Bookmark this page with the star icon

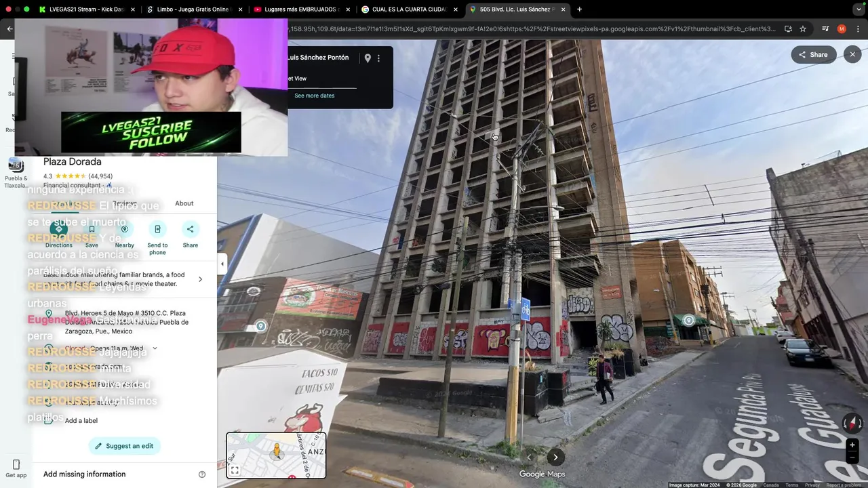(803, 29)
